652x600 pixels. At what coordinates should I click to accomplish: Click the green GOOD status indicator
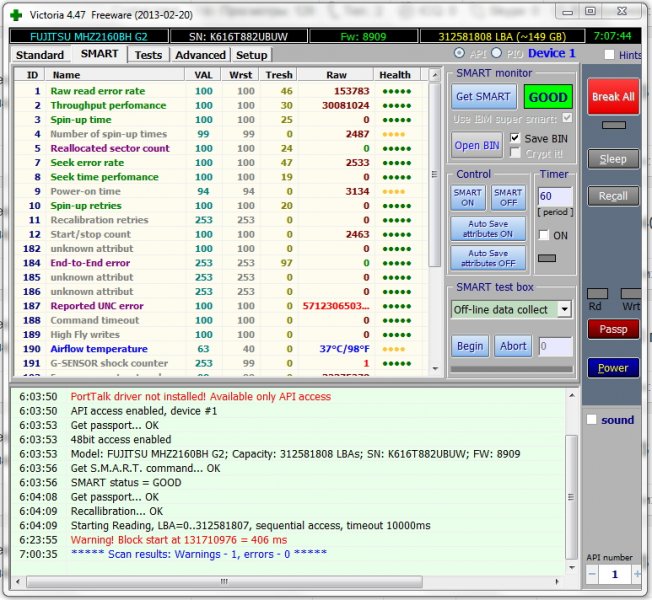pos(547,98)
